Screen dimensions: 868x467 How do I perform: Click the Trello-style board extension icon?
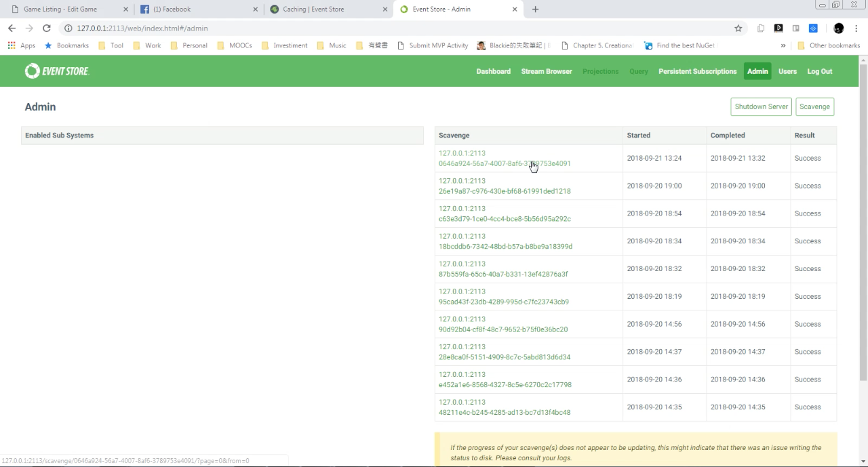coord(796,28)
